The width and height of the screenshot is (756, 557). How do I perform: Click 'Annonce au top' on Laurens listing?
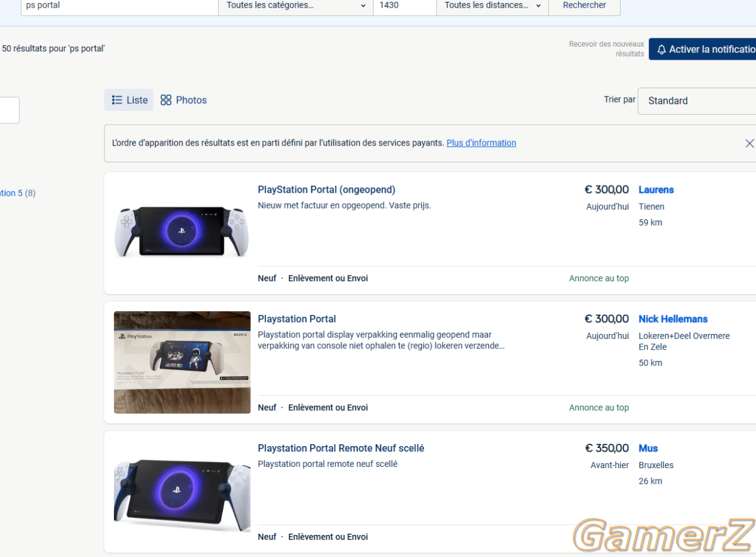coord(598,278)
